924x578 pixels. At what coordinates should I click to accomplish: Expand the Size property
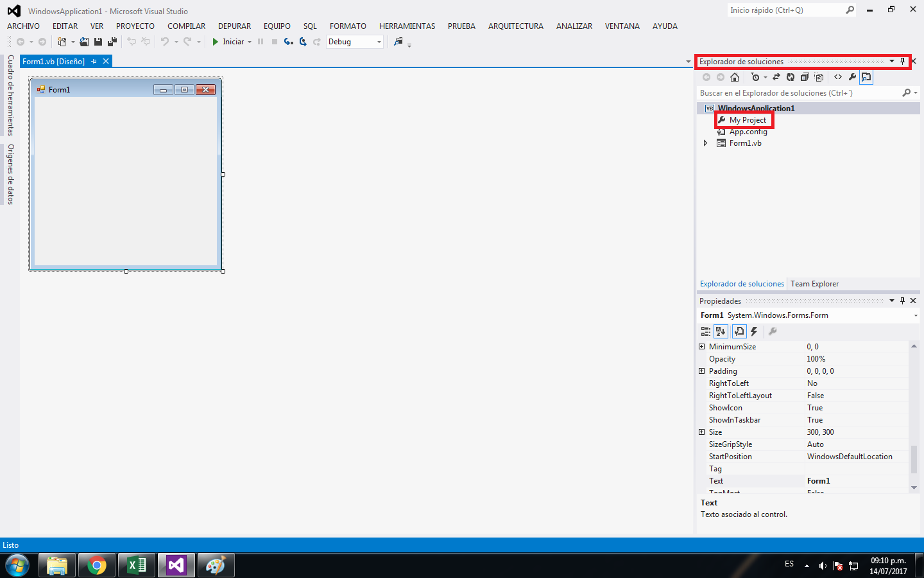click(x=701, y=432)
